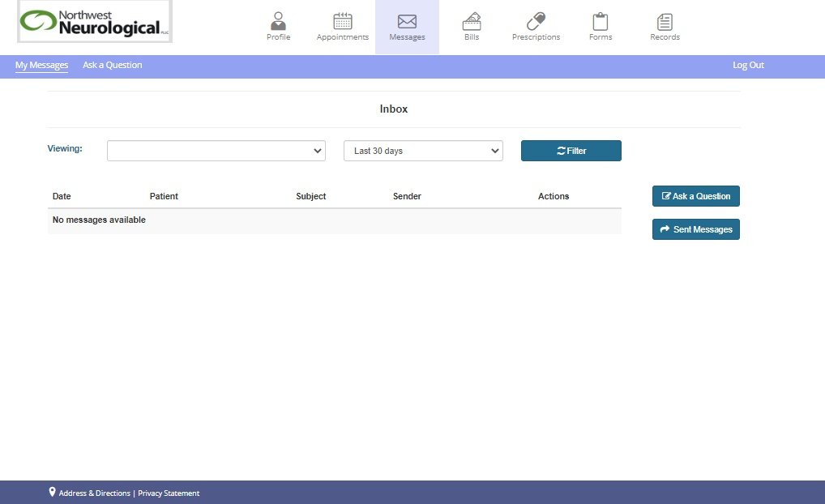825x504 pixels.
Task: Click the Date column header
Action: [62, 196]
